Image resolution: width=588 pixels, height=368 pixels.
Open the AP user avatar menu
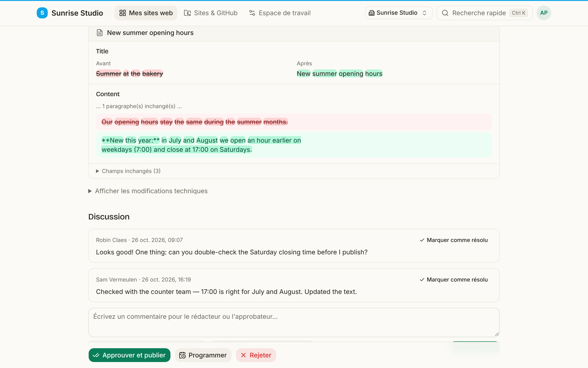pos(544,13)
